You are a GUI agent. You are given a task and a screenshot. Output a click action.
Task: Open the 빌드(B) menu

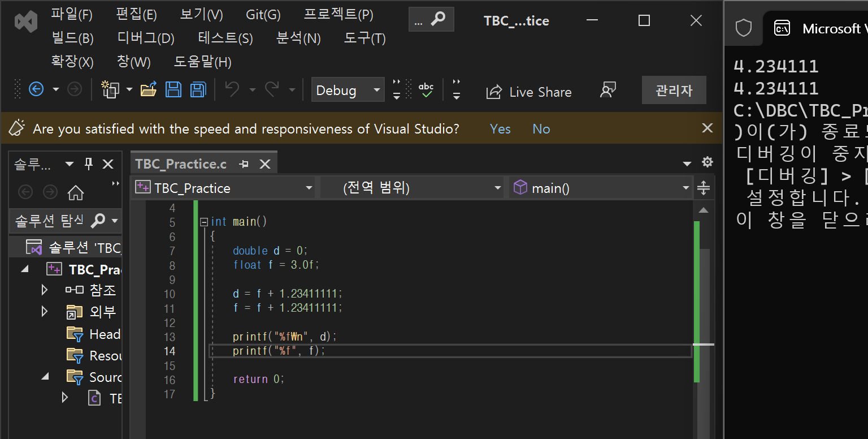[x=72, y=38]
